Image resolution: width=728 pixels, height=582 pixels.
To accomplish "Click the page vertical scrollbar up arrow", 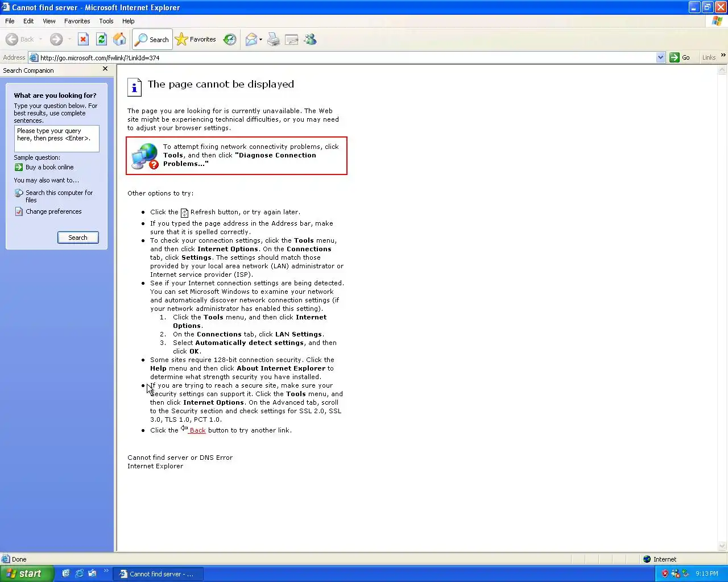I will (x=722, y=70).
